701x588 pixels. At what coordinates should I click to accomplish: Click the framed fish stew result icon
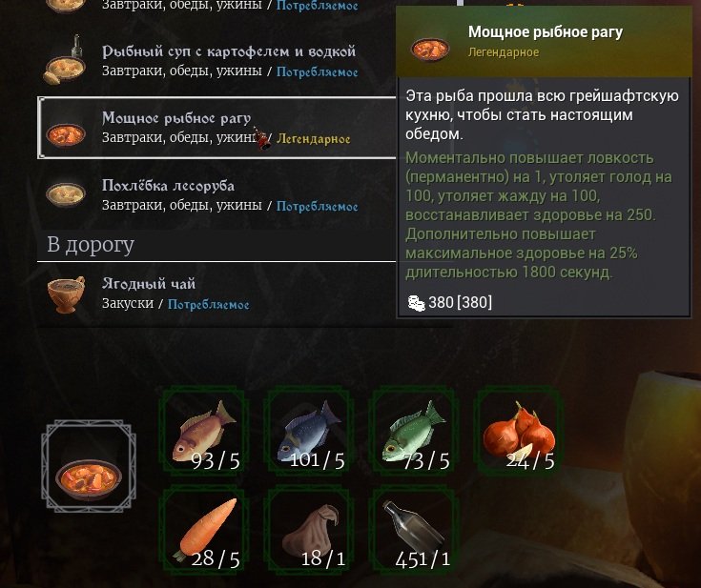pos(89,466)
